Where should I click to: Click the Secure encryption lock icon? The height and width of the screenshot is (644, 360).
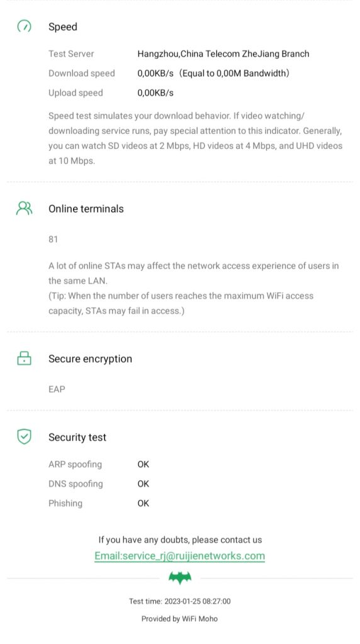(25, 358)
